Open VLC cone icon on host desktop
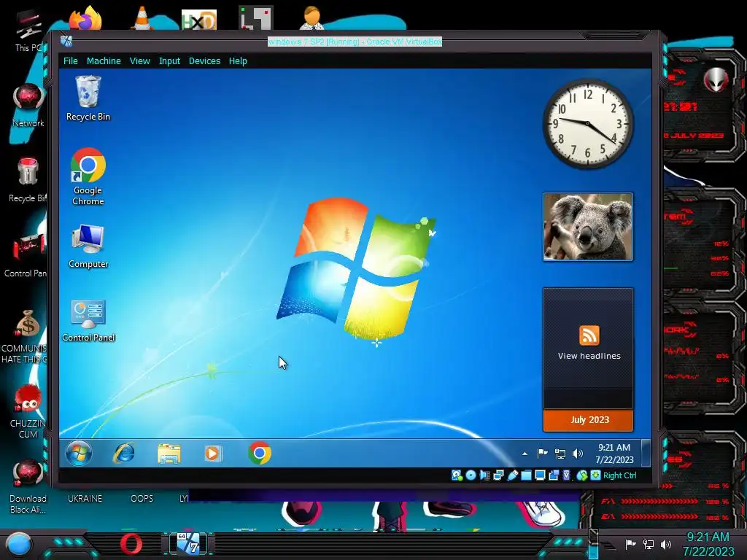This screenshot has height=560, width=747. point(142,18)
